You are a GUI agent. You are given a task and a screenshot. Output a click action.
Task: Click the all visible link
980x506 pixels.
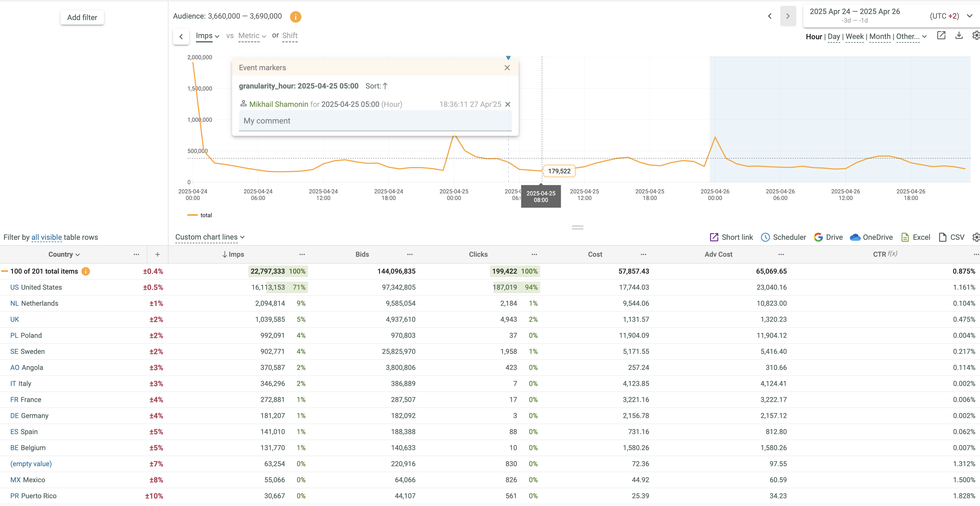click(46, 238)
